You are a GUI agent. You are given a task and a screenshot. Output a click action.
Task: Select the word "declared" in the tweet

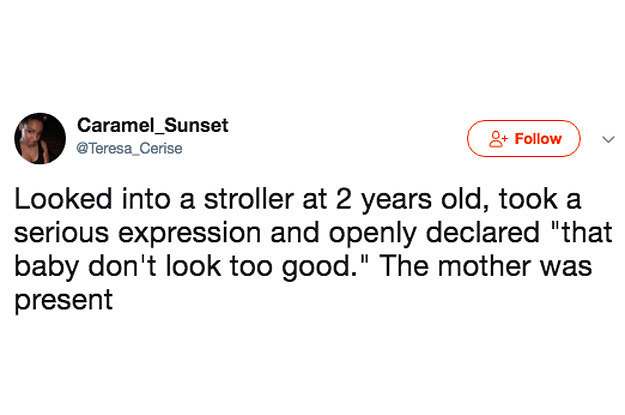click(x=482, y=232)
